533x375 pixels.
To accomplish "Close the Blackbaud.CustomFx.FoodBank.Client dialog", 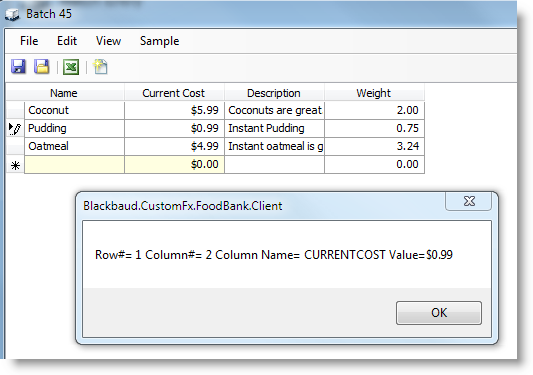I will coord(469,201).
